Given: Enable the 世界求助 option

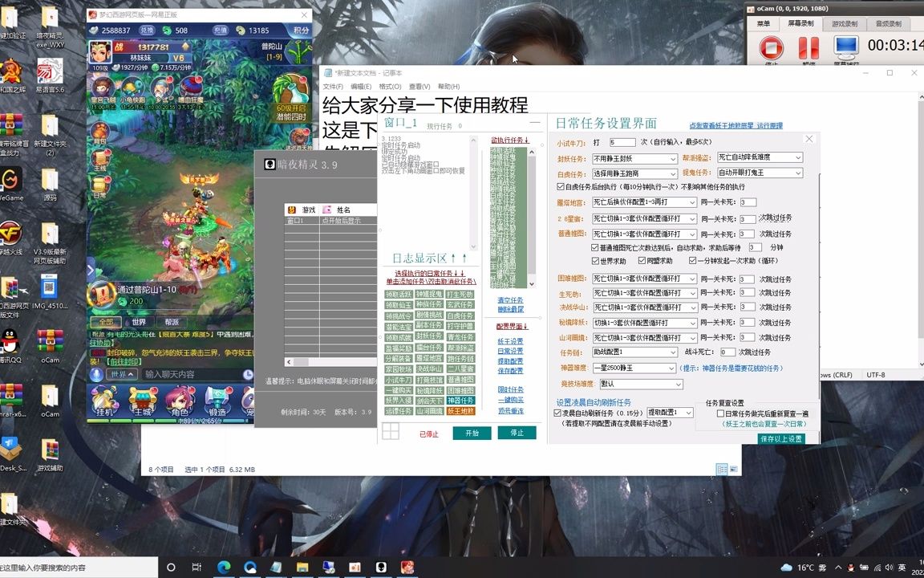Looking at the screenshot, I should pyautogui.click(x=594, y=261).
